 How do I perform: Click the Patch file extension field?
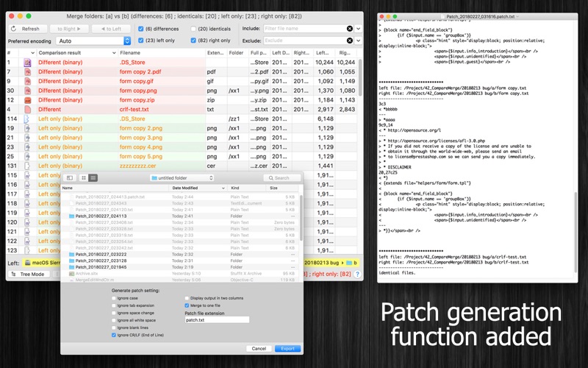217,320
